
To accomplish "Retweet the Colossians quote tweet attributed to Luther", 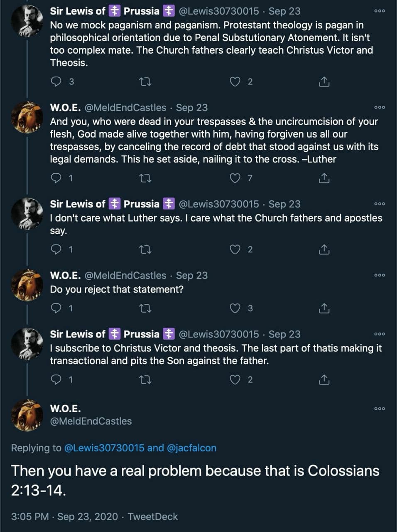I will [x=145, y=178].
